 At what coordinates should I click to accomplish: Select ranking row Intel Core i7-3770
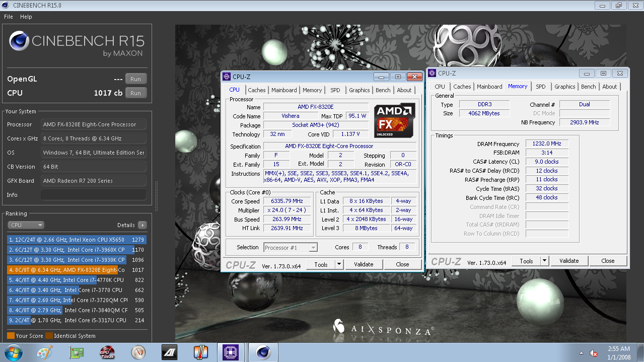pyautogui.click(x=76, y=290)
